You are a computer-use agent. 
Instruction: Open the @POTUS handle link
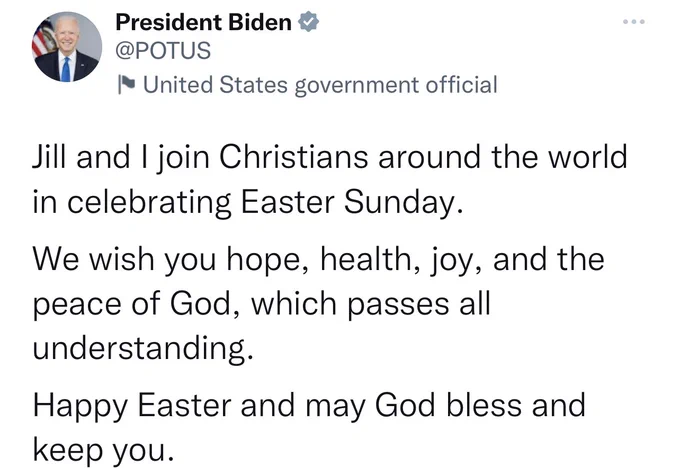pos(163,50)
